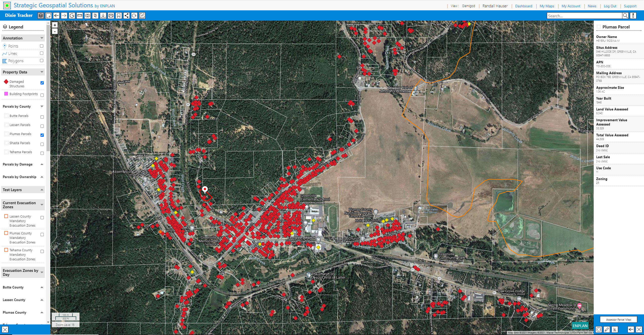Enable the Polygons annotation checkbox
This screenshot has width=644, height=335.
(x=42, y=61)
